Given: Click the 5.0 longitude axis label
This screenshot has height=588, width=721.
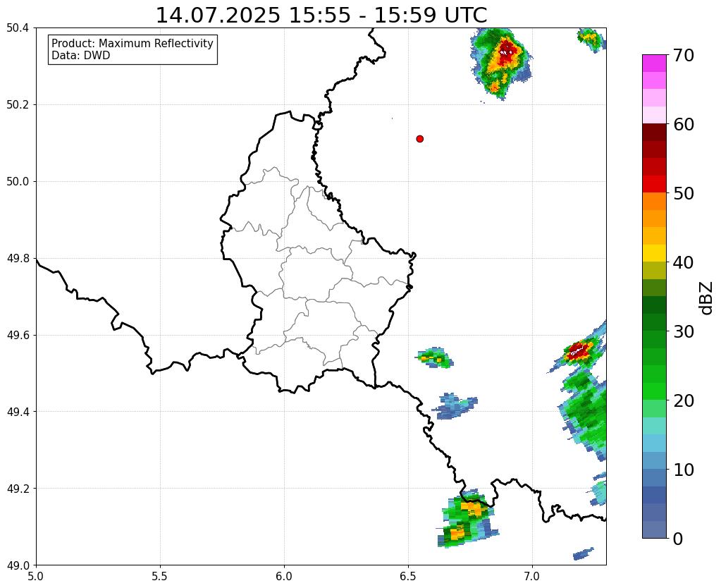Looking at the screenshot, I should click(36, 576).
